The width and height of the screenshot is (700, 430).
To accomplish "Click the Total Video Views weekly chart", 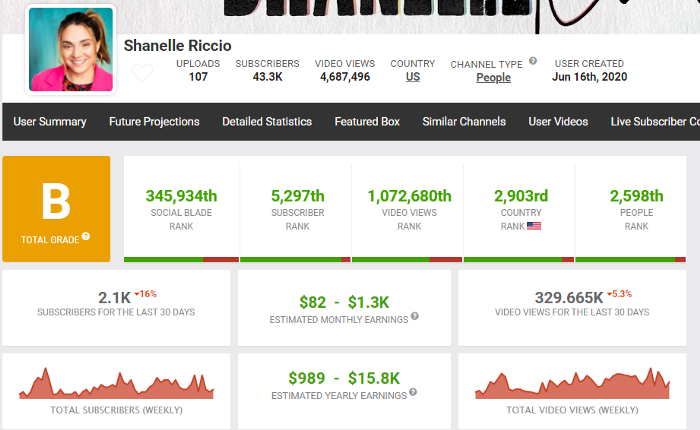I will coord(572,382).
